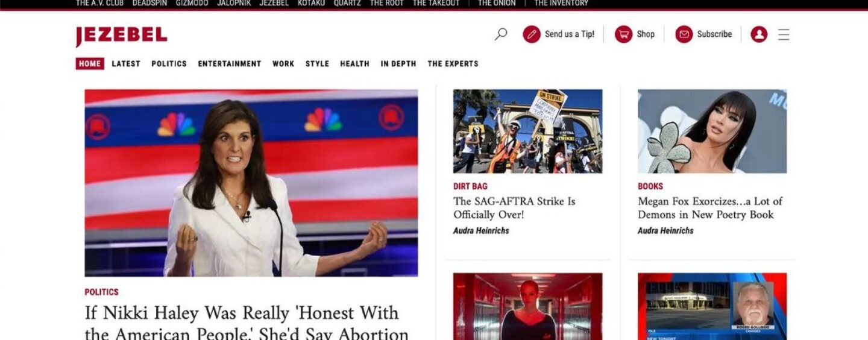The image size is (868, 340).
Task: Read the SAG-AFTRA Strike Is Officially Over article
Action: [x=514, y=207]
